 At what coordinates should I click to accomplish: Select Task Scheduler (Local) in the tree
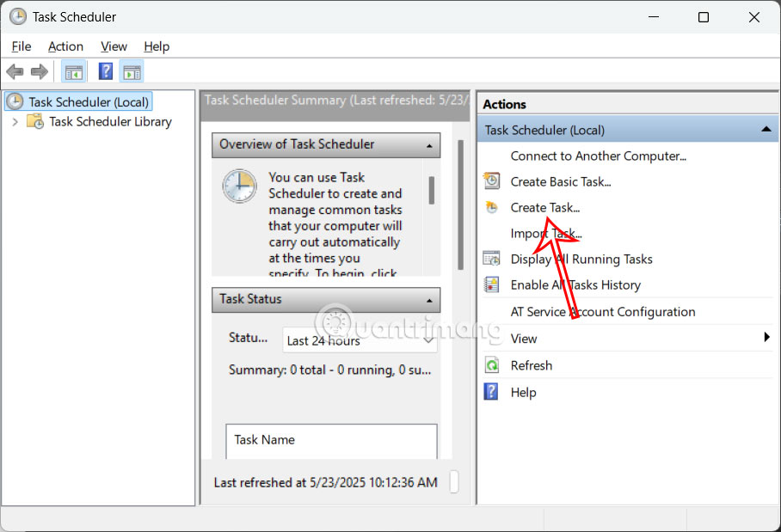point(86,101)
